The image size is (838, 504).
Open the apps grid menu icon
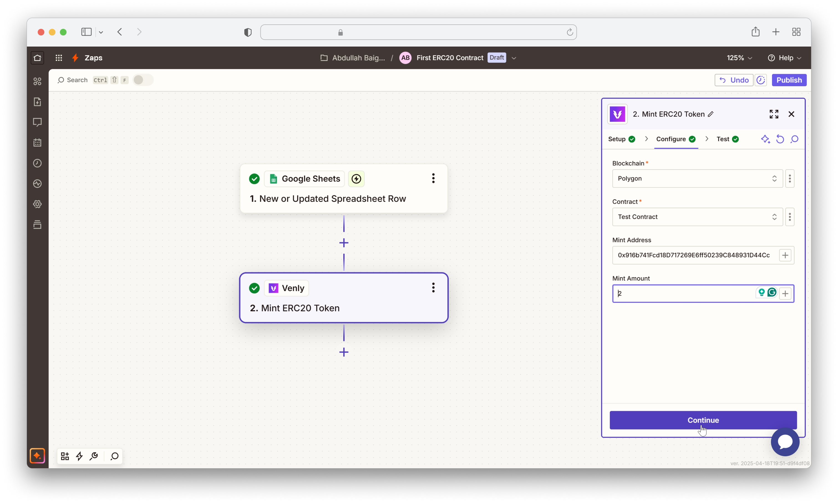coord(59,58)
